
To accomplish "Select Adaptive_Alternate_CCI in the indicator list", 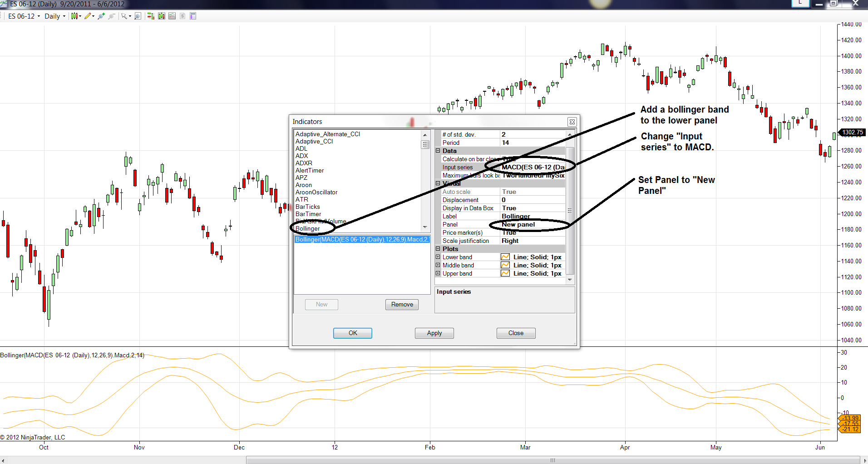I will (x=328, y=134).
